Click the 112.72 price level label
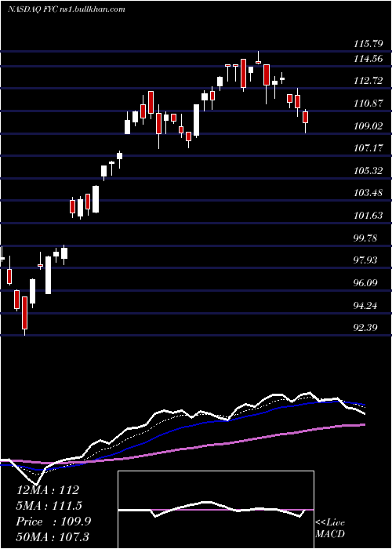This screenshot has height=549, width=392. [368, 82]
